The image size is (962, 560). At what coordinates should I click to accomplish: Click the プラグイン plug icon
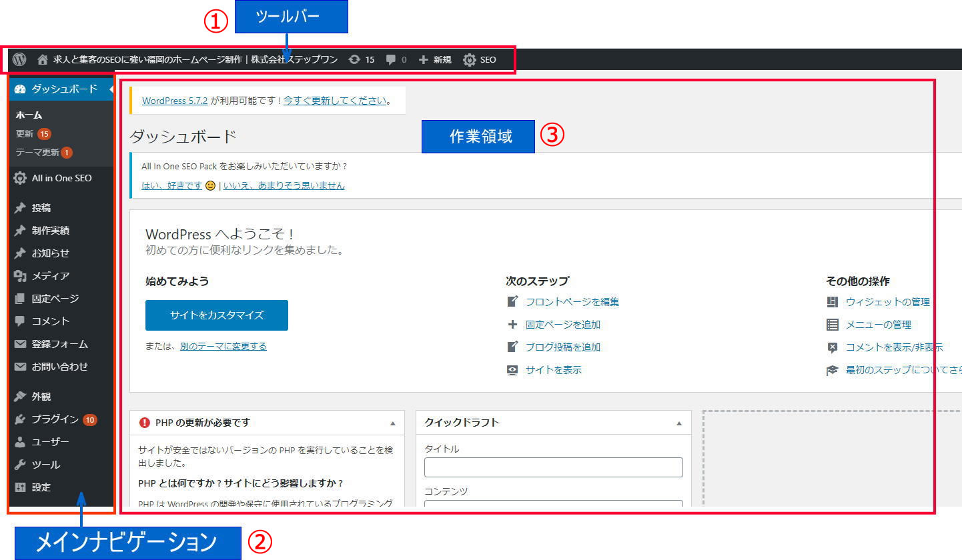point(20,419)
